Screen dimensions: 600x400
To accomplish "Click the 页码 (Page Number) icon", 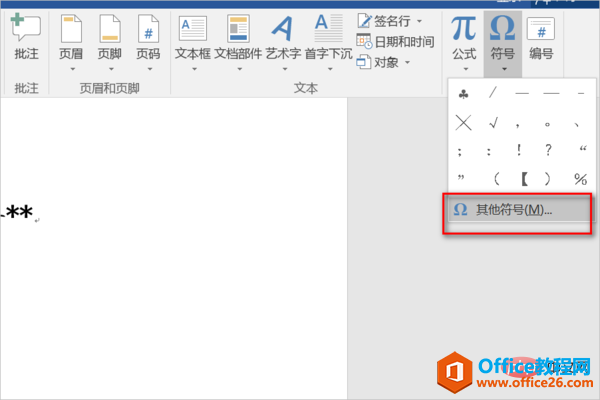I will (147, 38).
